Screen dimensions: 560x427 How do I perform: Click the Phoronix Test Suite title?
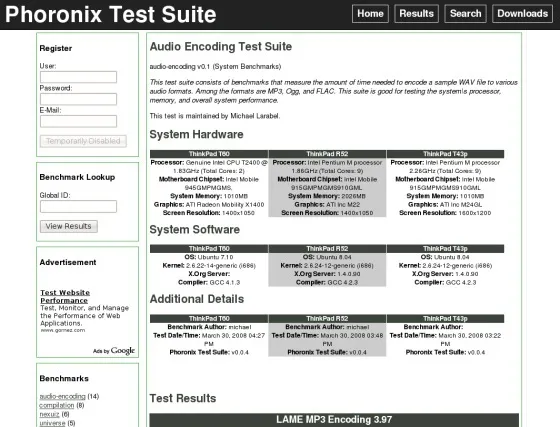pos(111,14)
